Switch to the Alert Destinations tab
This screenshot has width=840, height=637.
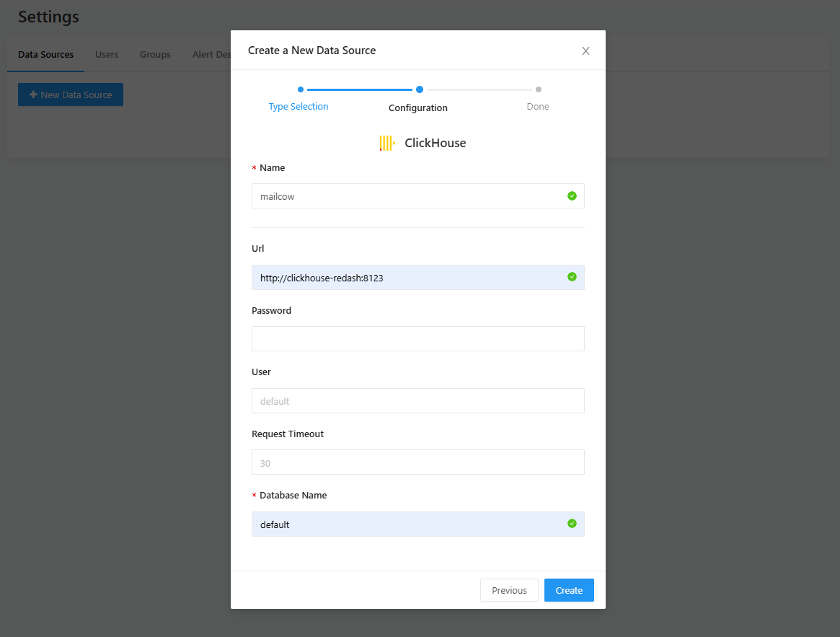211,55
